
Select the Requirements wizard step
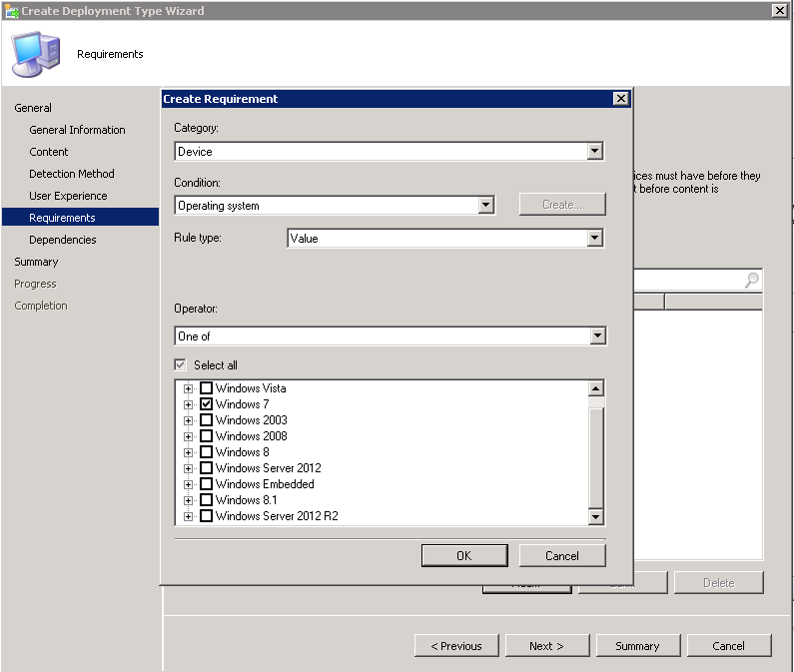tap(80, 218)
